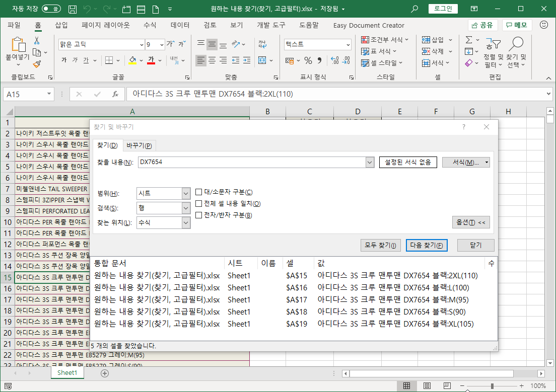Open the 데이터 ribbon tab
The image size is (556, 392).
(x=180, y=25)
